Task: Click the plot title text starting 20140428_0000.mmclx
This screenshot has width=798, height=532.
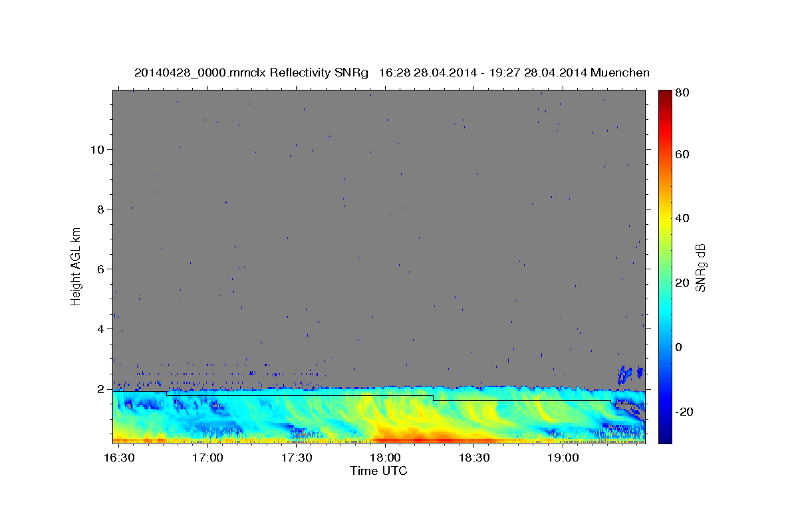Action: click(x=392, y=72)
